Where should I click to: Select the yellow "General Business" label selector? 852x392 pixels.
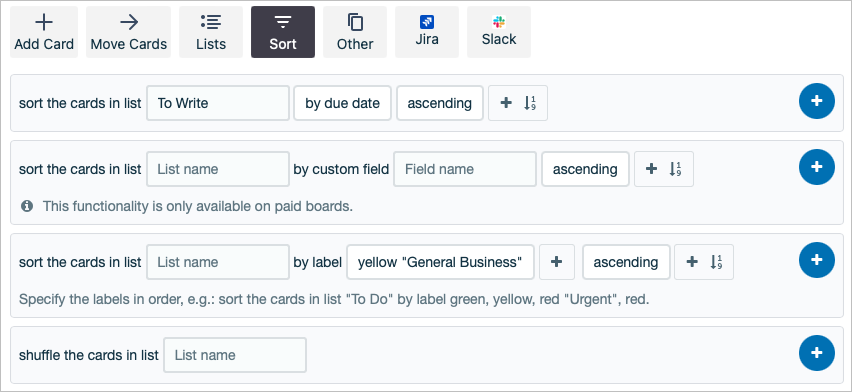pos(440,262)
